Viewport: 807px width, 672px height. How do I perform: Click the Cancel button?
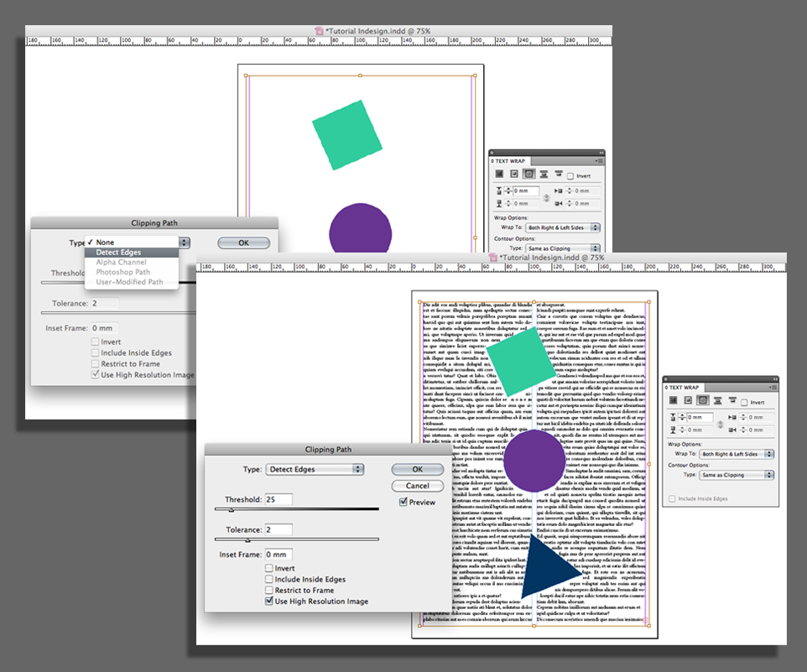(417, 485)
